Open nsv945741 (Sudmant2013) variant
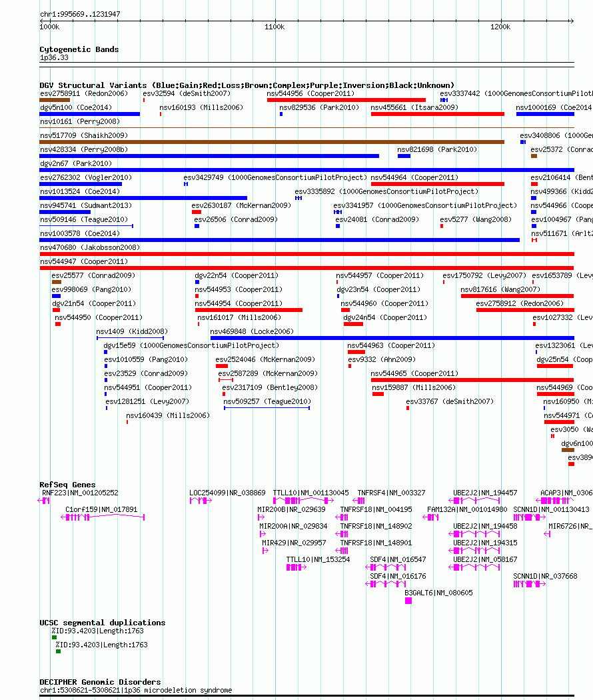This screenshot has height=700, width=593. point(86,205)
